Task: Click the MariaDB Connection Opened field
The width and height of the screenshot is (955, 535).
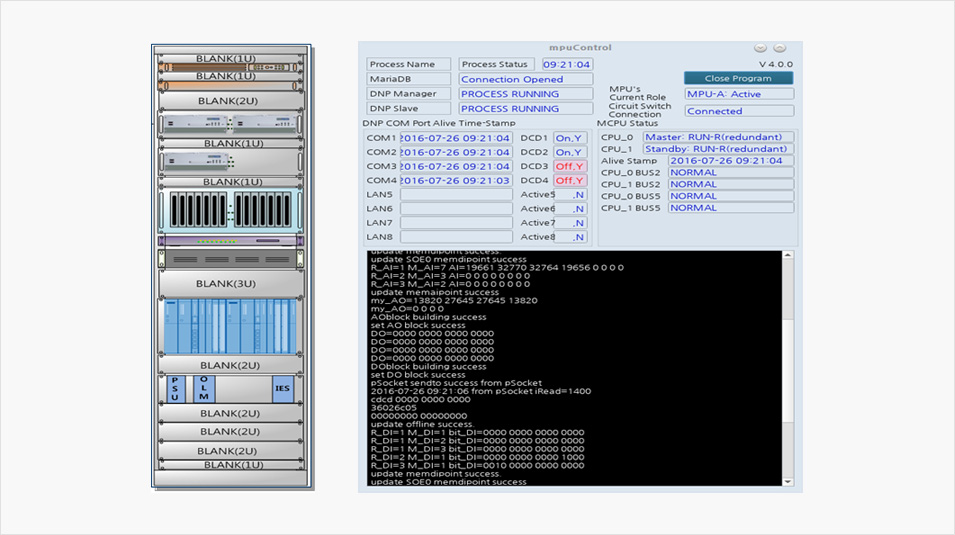Action: (526, 79)
